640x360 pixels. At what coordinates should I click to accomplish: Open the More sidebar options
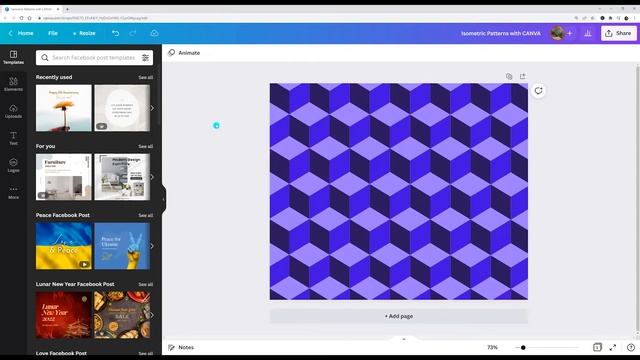click(13, 192)
